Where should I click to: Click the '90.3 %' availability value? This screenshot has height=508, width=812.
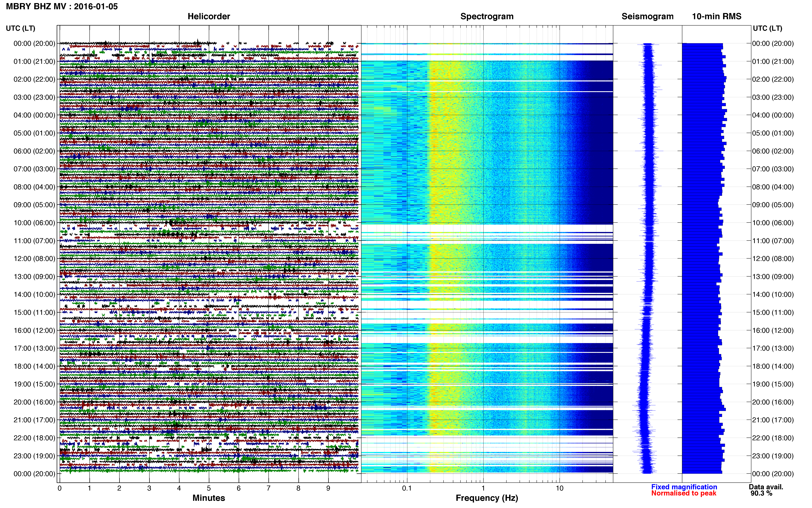762,493
